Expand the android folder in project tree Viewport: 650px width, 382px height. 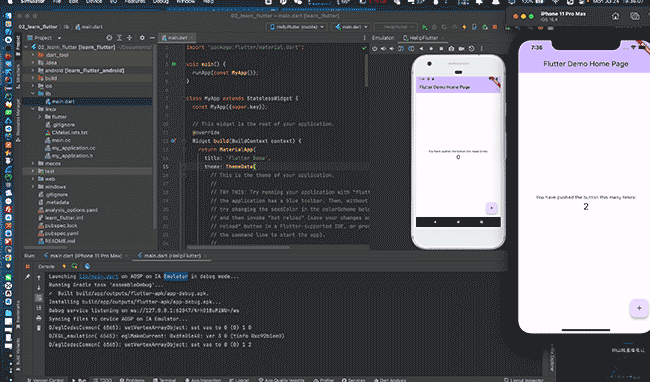pyautogui.click(x=33, y=70)
